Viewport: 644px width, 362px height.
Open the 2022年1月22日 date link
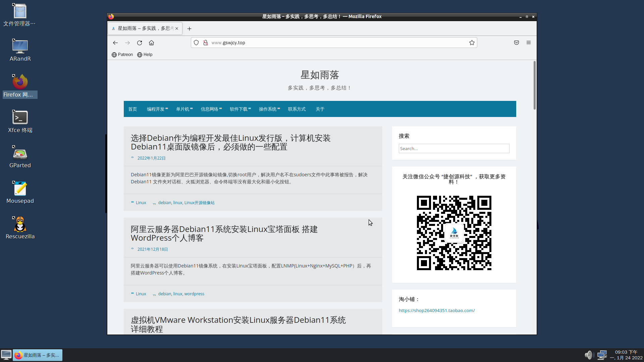(x=151, y=158)
